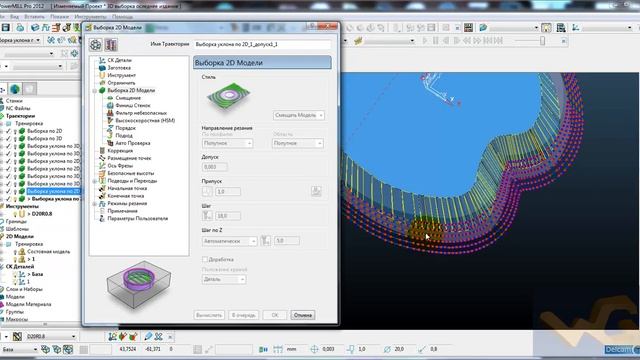Select the highlighted Выборка уклона по 2D toolpath
This screenshot has height=360, width=640.
click(53, 191)
